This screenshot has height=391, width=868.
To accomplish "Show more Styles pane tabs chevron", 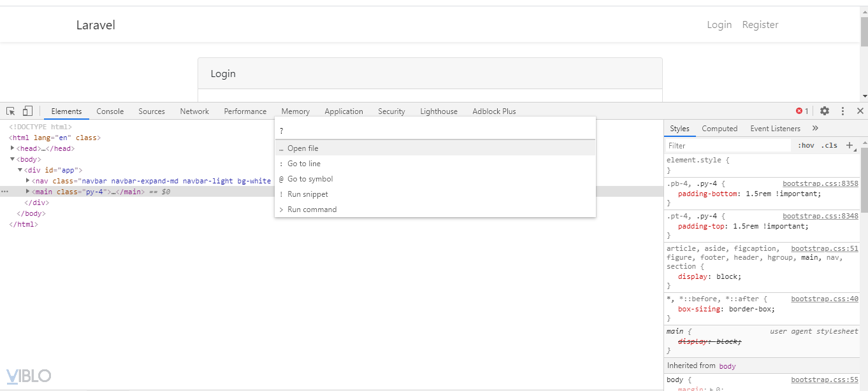I will point(815,128).
